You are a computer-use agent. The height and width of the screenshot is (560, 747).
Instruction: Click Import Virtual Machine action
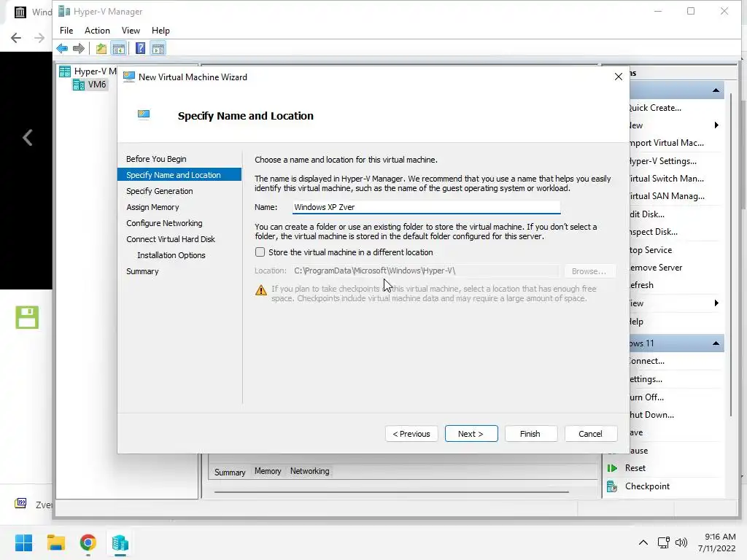click(667, 143)
